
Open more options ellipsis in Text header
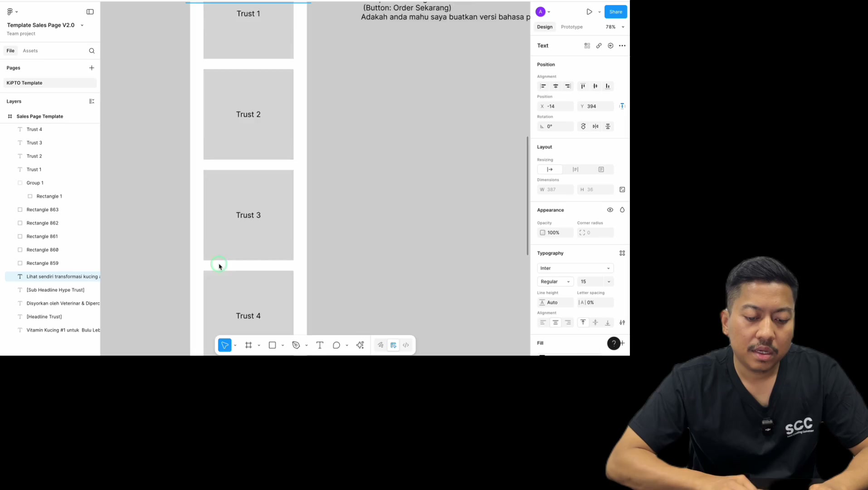[622, 46]
